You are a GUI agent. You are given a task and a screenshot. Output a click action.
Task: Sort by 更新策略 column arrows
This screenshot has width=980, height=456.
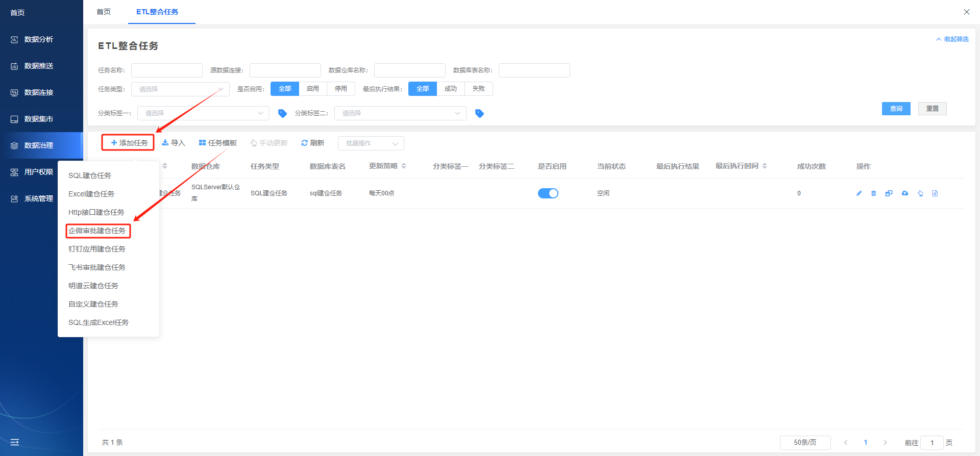pyautogui.click(x=404, y=166)
